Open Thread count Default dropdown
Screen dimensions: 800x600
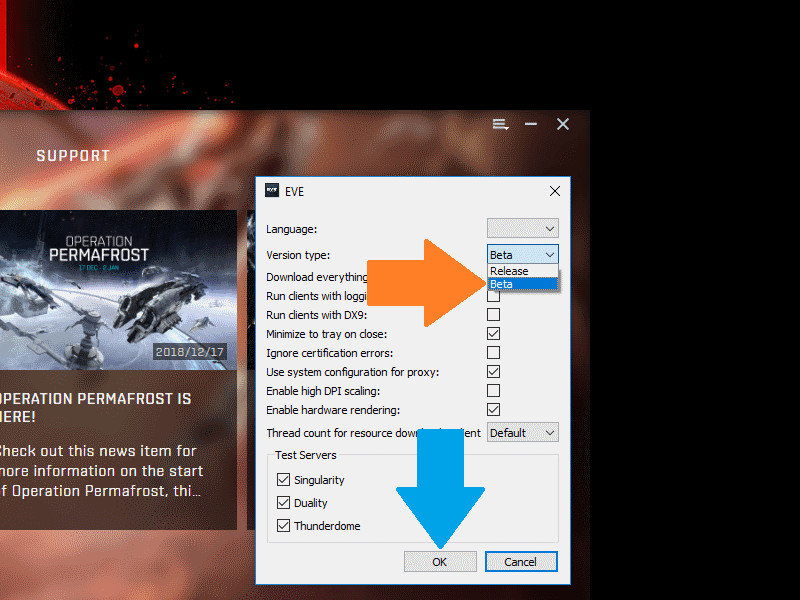[x=522, y=433]
